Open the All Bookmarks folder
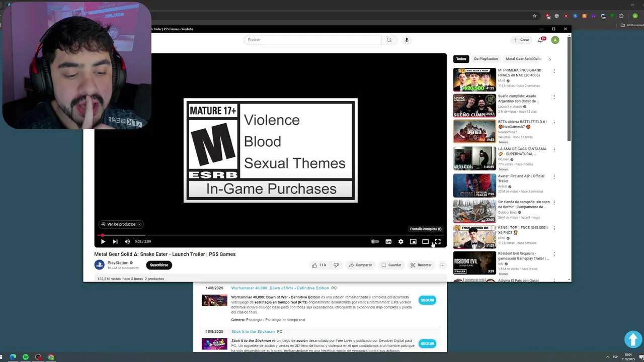Image resolution: width=644 pixels, height=362 pixels. coord(632,25)
